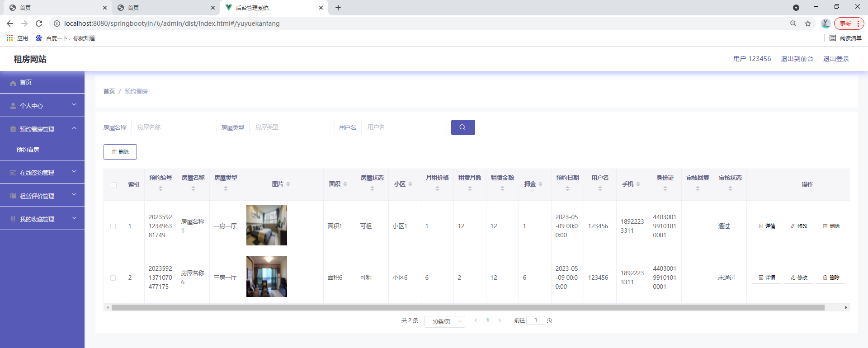Click the search magnifier button
The height and width of the screenshot is (348, 868).
463,127
